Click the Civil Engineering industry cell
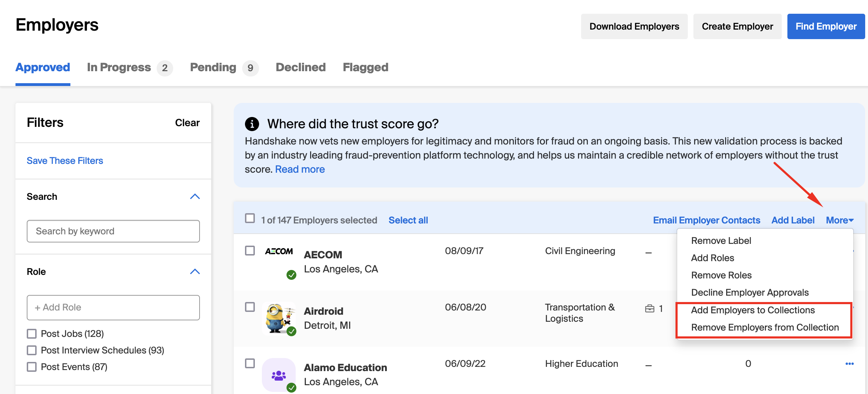Image resolution: width=868 pixels, height=394 pixels. coord(580,251)
